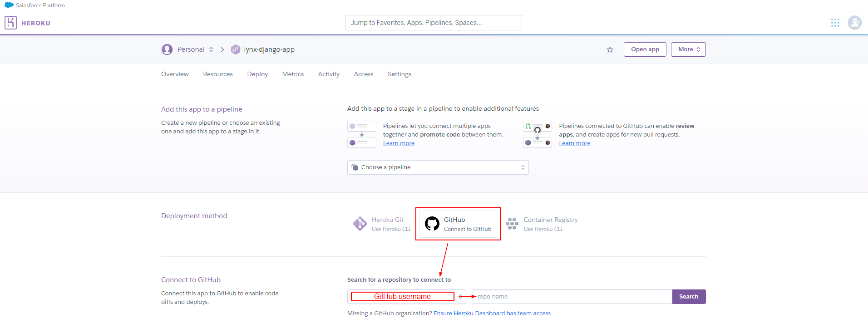Open the More dropdown button
868x323 pixels.
click(x=688, y=49)
